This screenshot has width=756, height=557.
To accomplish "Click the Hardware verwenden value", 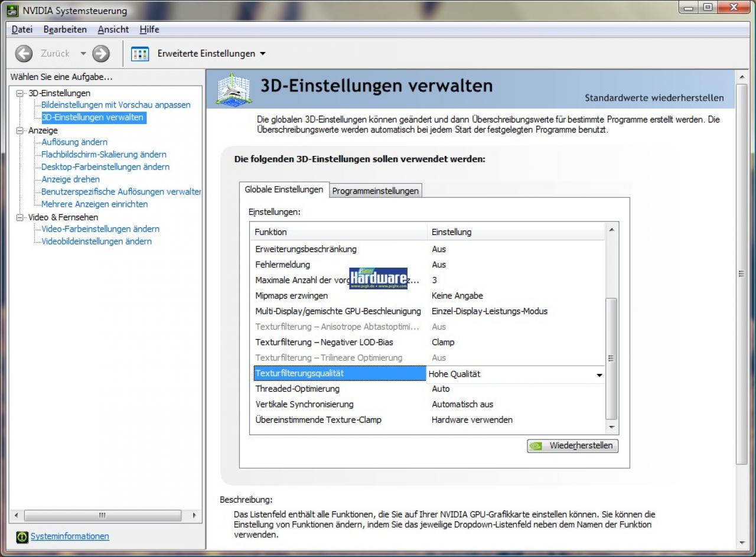I will 472,420.
